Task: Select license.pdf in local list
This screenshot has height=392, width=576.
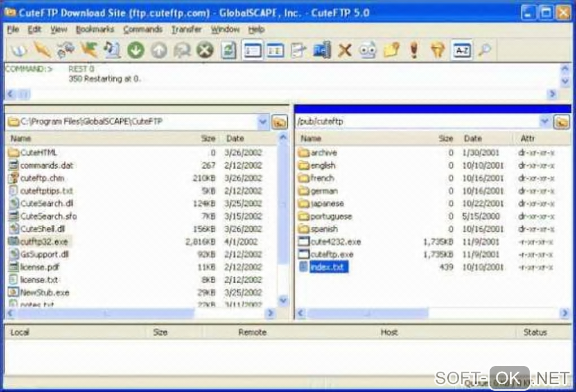Action: click(34, 267)
